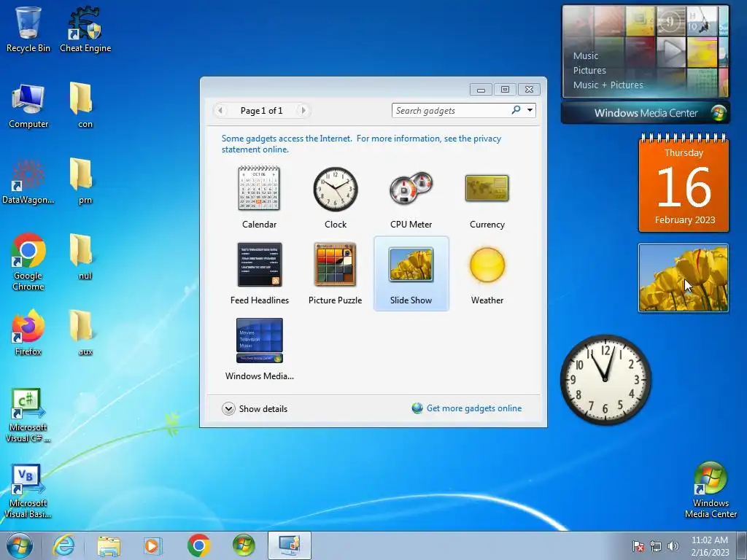Select the Feed Headlines gadget
This screenshot has height=560, width=747.
259,273
